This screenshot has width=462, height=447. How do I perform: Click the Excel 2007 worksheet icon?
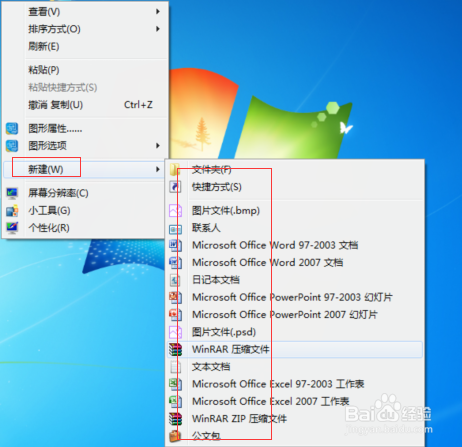tap(175, 401)
